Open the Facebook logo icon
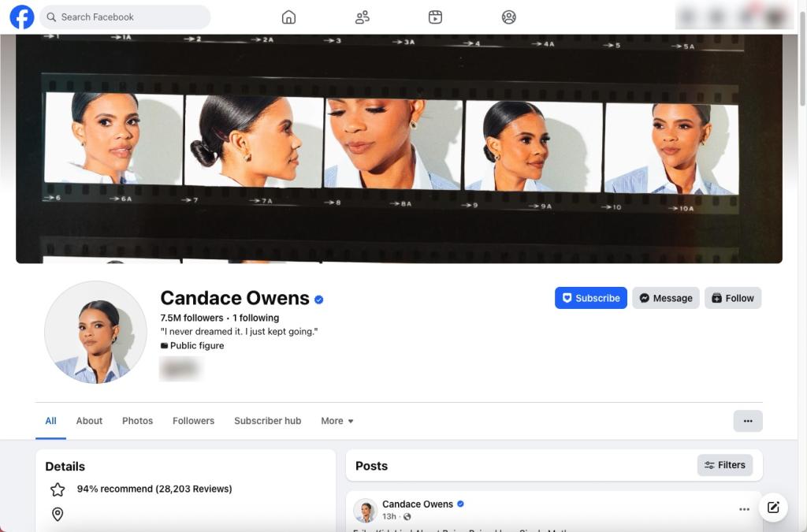 (21, 17)
